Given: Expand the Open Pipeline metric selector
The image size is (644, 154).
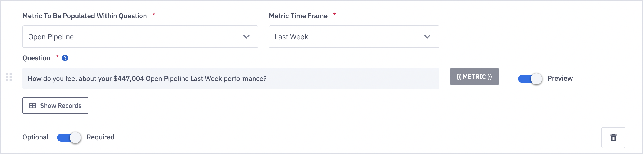Looking at the screenshot, I should (x=140, y=37).
